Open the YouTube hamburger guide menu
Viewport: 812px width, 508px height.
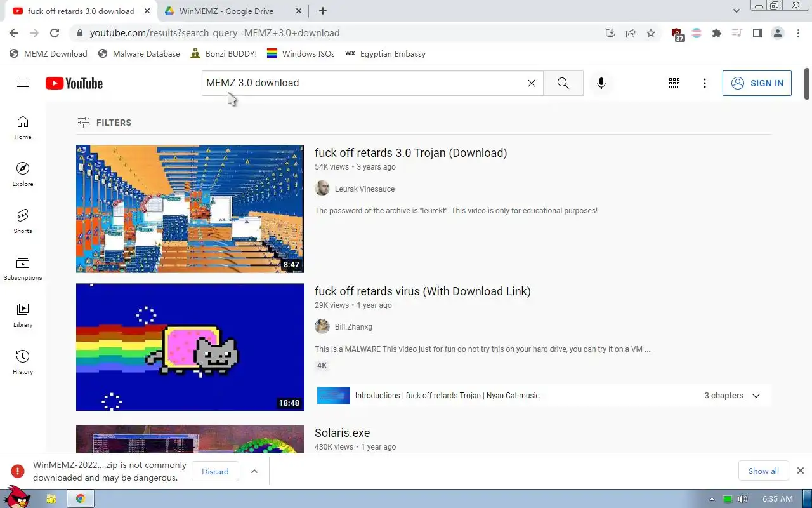pos(23,83)
